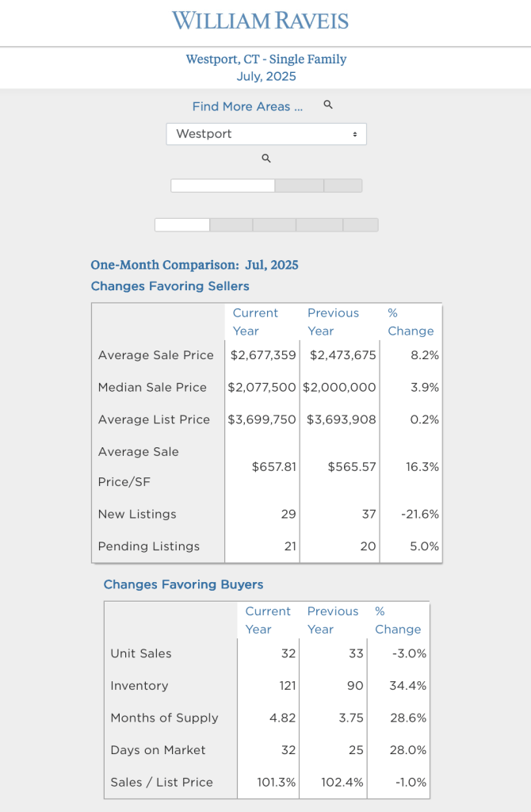The width and height of the screenshot is (531, 812).
Task: Select the last segment of three-part bar
Action: pos(343,186)
